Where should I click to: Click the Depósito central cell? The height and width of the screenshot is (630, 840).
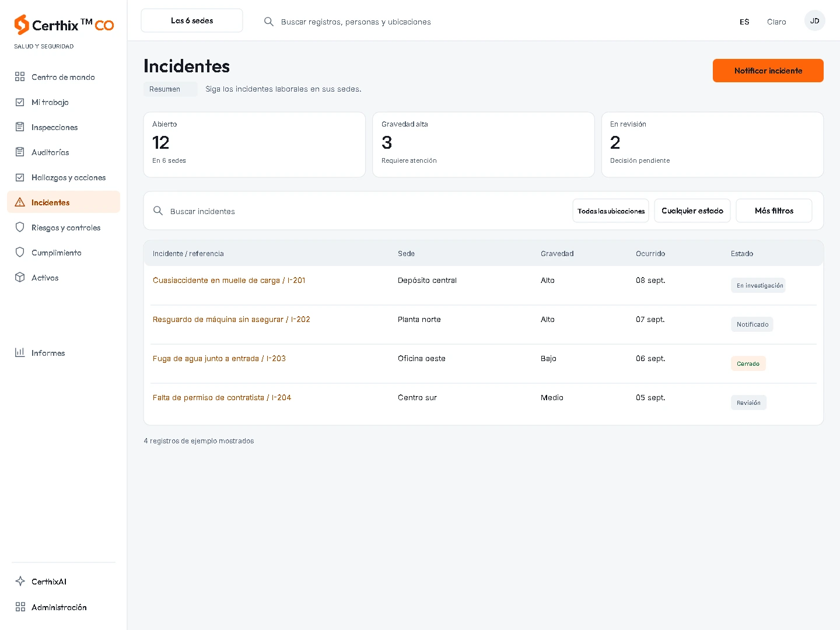(x=427, y=281)
